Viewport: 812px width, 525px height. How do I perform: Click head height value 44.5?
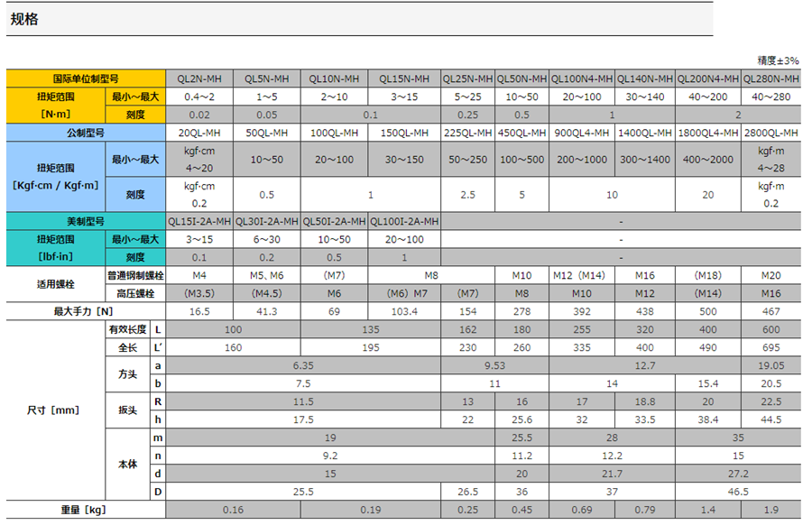771,419
